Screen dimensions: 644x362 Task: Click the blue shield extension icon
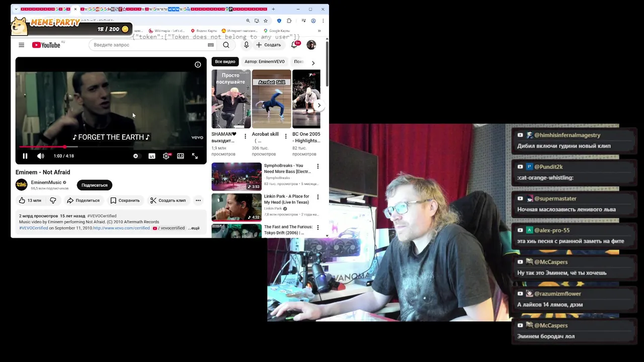pos(279,21)
